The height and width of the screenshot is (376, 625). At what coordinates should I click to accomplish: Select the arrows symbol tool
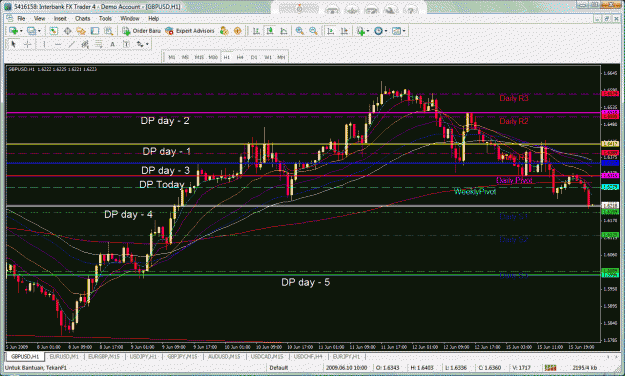coord(140,44)
